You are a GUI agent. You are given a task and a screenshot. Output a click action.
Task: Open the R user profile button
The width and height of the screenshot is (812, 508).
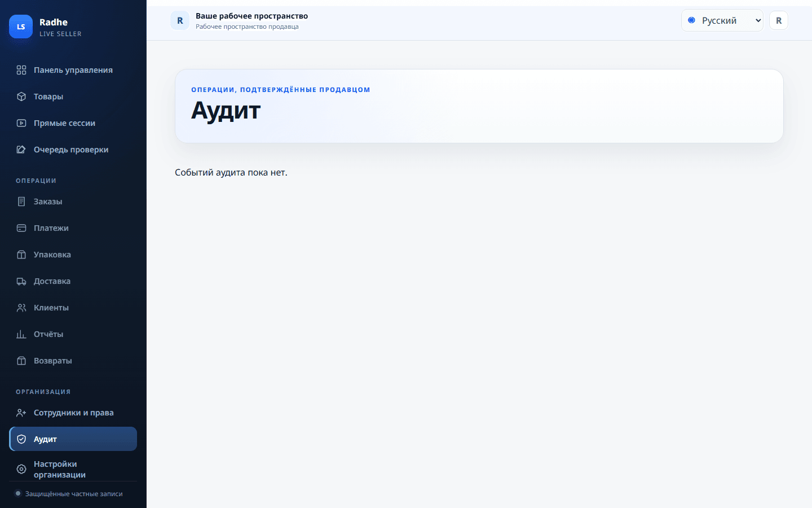(x=779, y=20)
